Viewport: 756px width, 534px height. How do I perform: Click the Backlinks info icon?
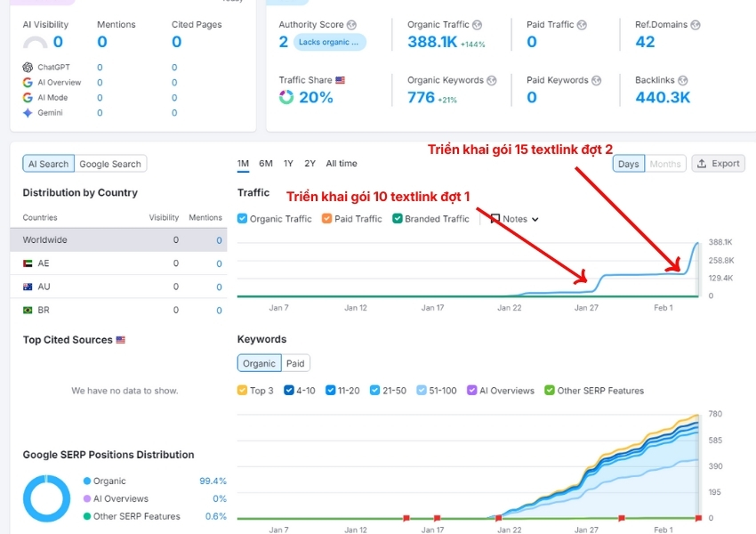[682, 80]
